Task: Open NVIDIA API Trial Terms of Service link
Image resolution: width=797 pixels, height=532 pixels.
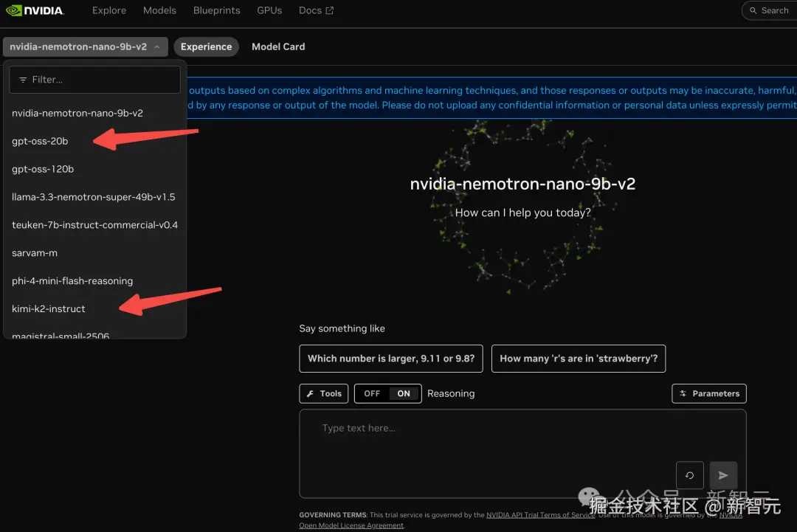Action: [x=541, y=515]
